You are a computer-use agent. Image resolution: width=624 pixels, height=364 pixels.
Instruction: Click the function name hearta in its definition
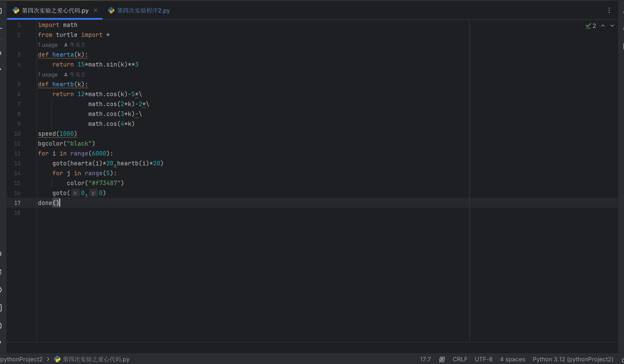click(x=63, y=55)
